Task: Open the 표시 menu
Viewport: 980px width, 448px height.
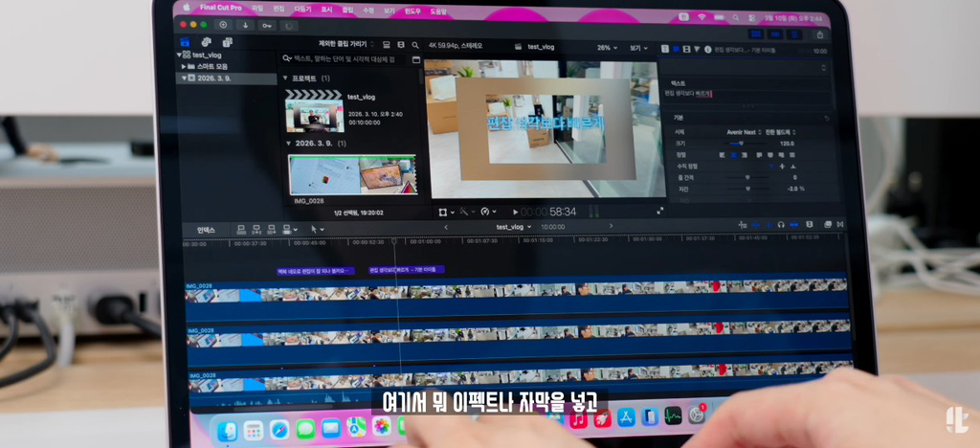Action: 326,11
